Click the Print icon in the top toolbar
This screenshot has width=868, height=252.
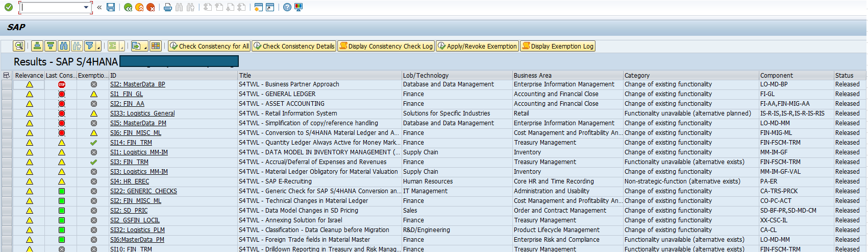coord(167,7)
